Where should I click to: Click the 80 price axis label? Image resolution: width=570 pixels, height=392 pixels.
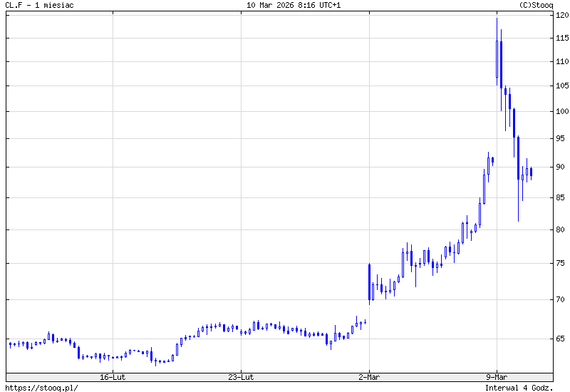tap(560, 229)
